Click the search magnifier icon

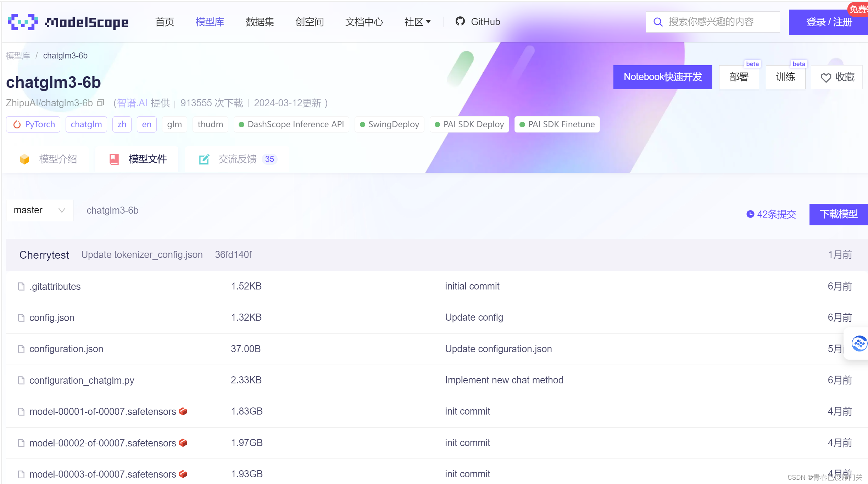(x=658, y=22)
